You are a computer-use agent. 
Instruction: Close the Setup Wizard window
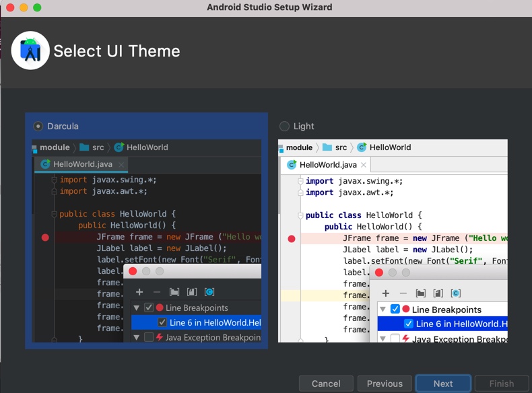(10, 7)
